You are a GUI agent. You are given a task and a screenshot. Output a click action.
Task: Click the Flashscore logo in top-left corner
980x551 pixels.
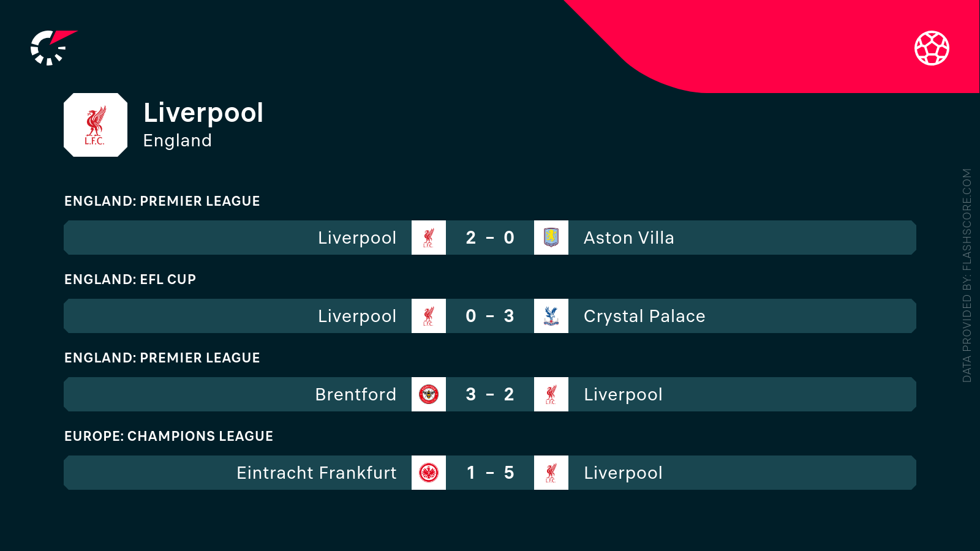click(52, 48)
